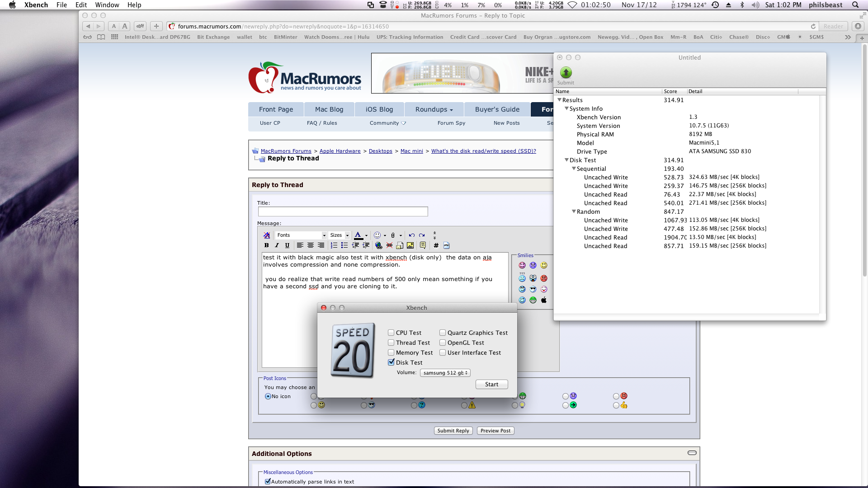This screenshot has height=488, width=868.
Task: Click the Remove Text Formatting icon in editor
Action: tap(267, 235)
